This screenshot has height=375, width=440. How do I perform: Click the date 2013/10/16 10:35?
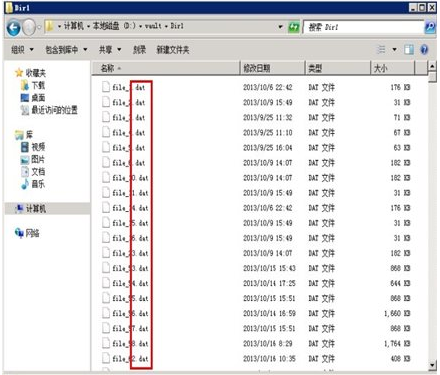(x=269, y=358)
